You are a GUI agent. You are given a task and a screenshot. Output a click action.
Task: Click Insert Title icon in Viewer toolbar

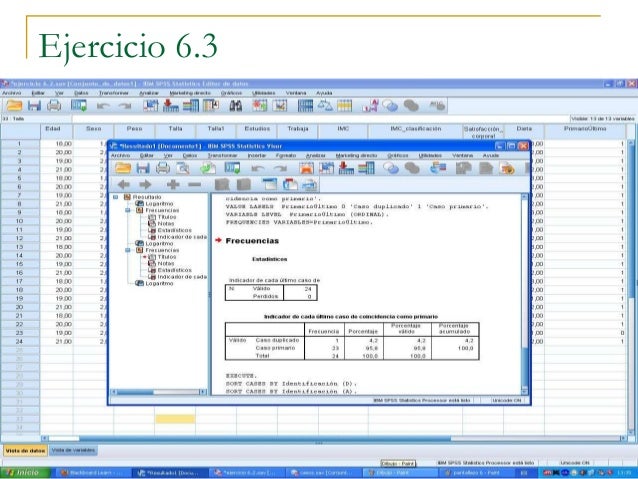point(290,185)
